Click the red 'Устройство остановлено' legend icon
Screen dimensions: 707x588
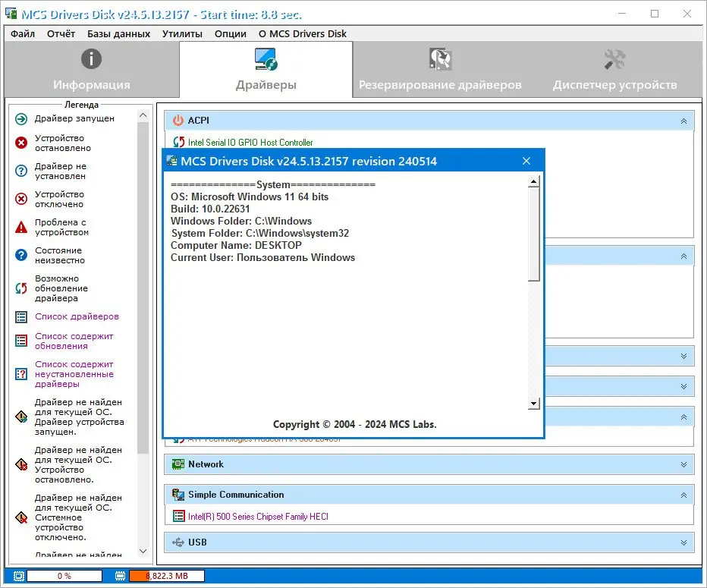pos(21,143)
